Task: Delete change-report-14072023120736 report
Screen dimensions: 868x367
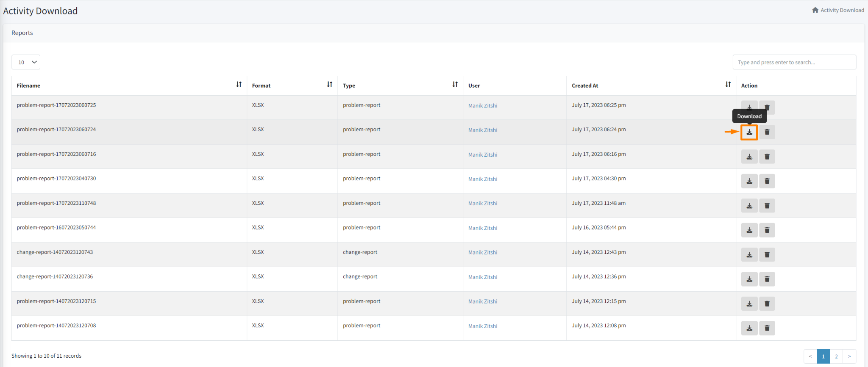Action: [x=767, y=279]
